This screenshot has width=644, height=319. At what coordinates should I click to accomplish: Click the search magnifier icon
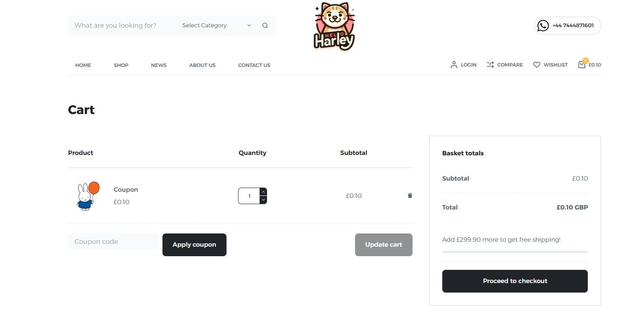[265, 26]
